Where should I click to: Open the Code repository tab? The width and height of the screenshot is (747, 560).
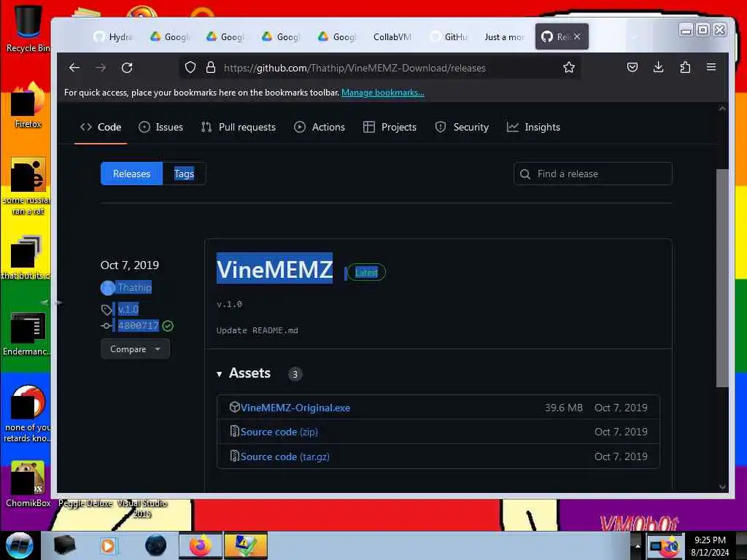click(x=101, y=127)
